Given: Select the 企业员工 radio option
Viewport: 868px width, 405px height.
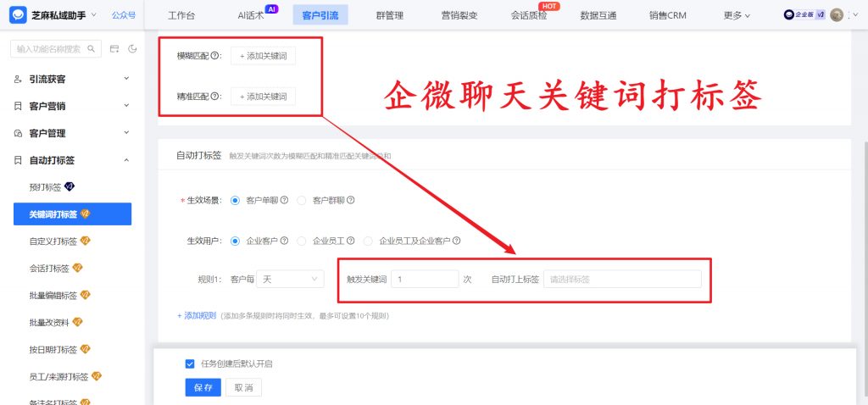Looking at the screenshot, I should (302, 241).
